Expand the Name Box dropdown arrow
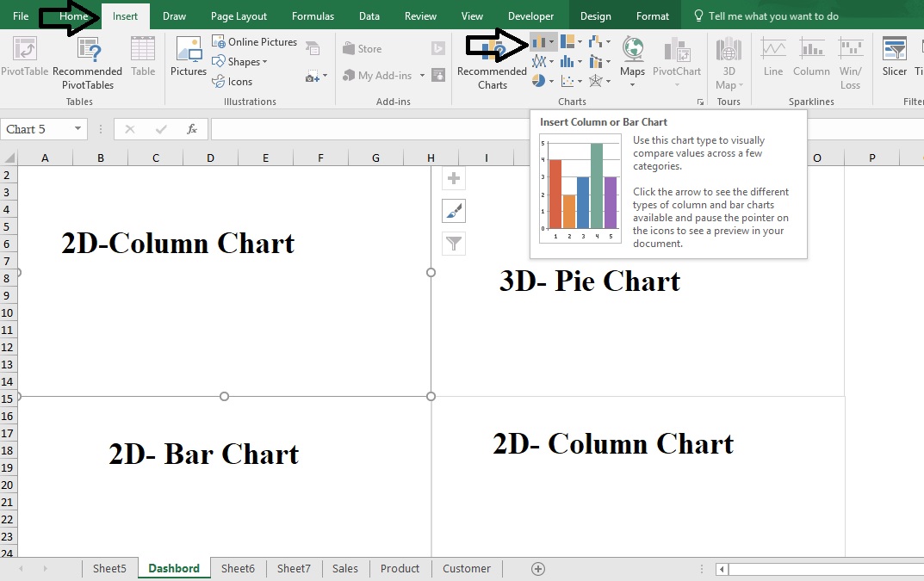The width and height of the screenshot is (924, 581). 78,128
